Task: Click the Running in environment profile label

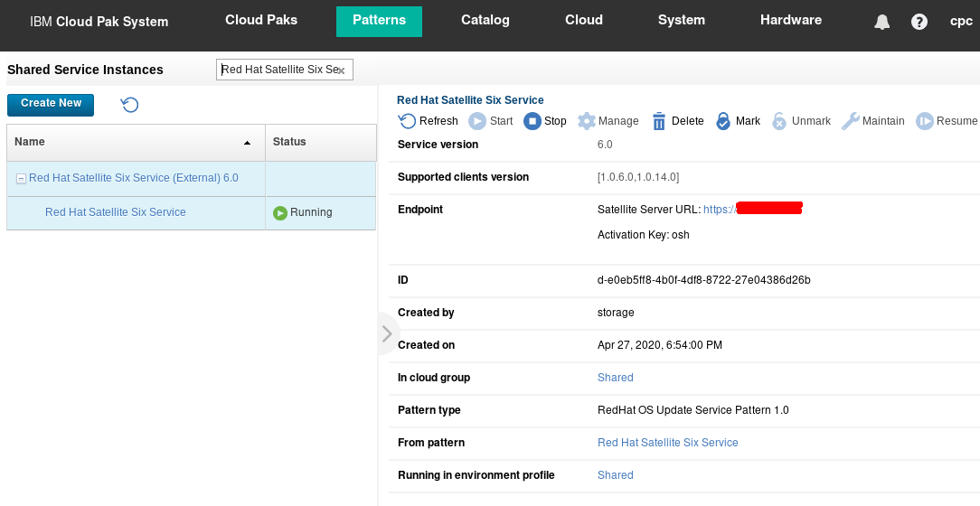Action: (476, 474)
